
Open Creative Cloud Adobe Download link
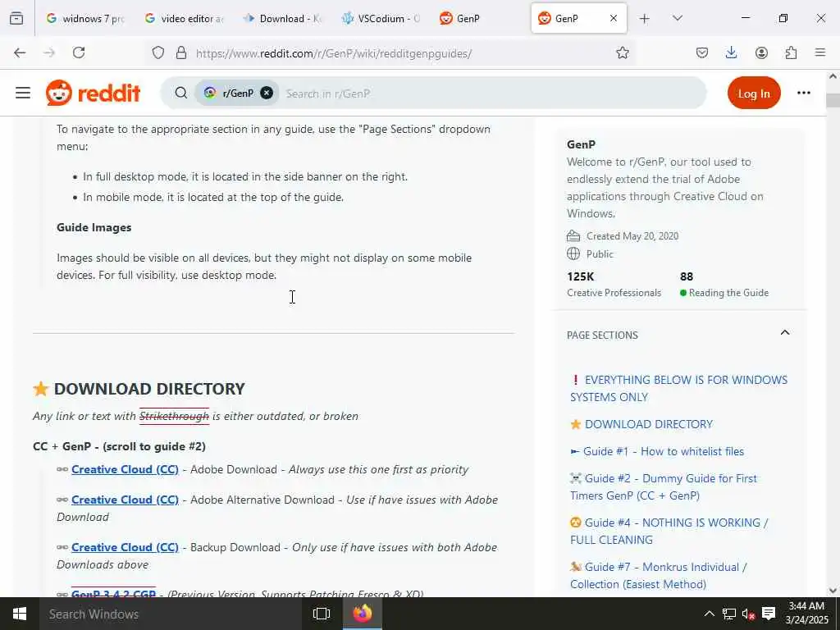[125, 469]
